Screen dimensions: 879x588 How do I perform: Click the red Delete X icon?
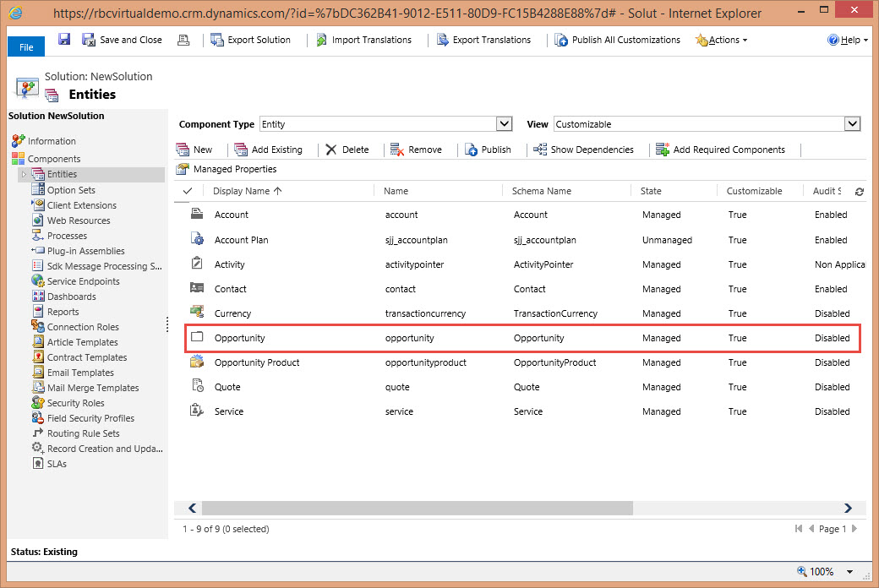(x=331, y=150)
